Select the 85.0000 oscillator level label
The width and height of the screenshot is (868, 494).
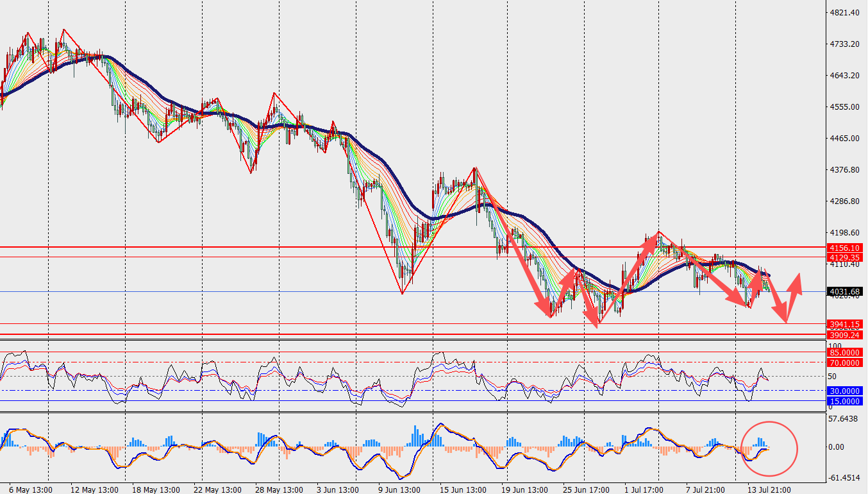[x=844, y=352]
